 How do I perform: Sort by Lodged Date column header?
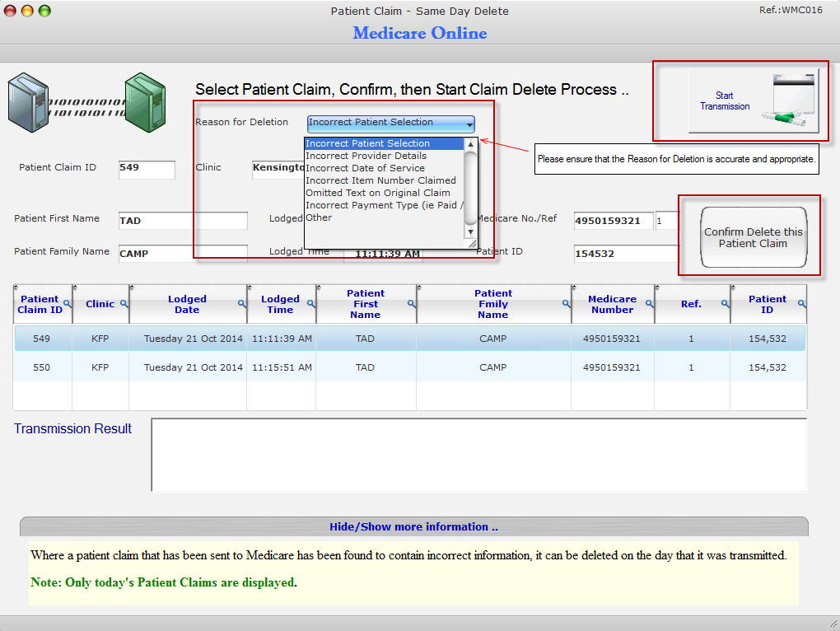coord(187,304)
